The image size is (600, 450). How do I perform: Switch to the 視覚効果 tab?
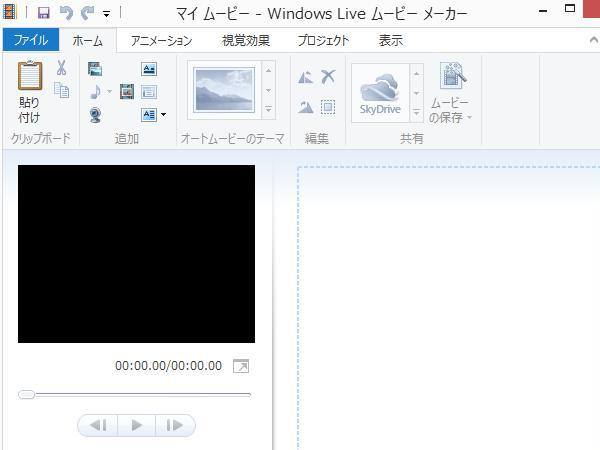coord(244,41)
